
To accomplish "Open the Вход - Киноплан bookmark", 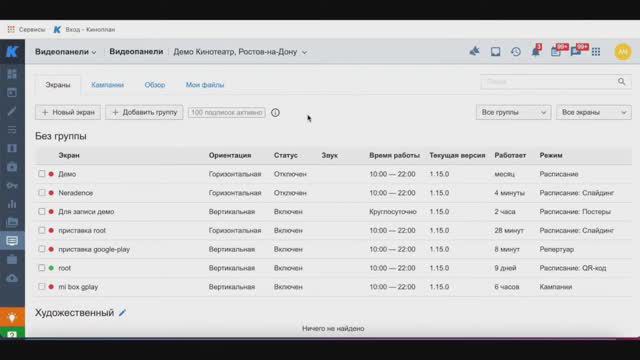I will (84, 29).
